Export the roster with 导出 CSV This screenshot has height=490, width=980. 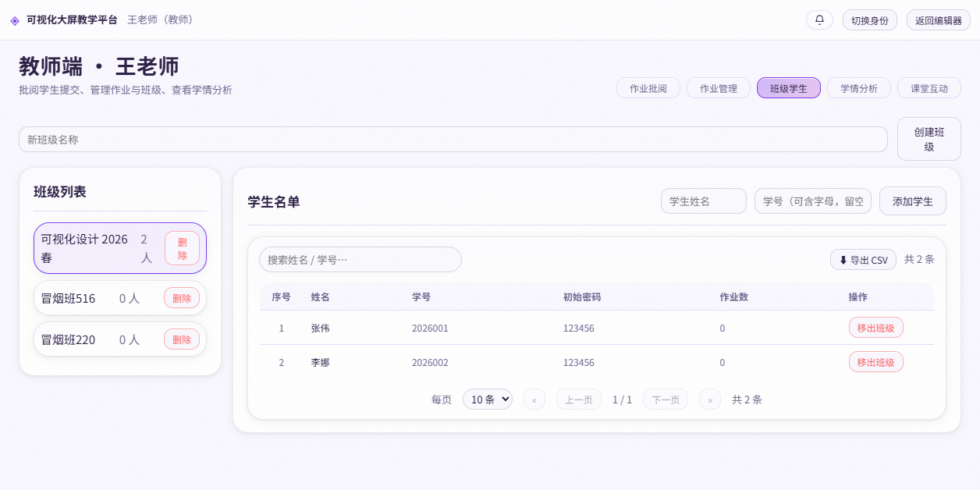click(x=863, y=260)
